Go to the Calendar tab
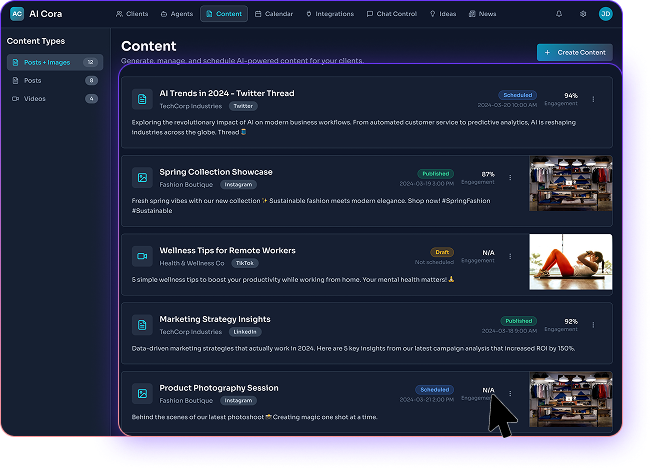This screenshot has height=471, width=653. (x=273, y=14)
